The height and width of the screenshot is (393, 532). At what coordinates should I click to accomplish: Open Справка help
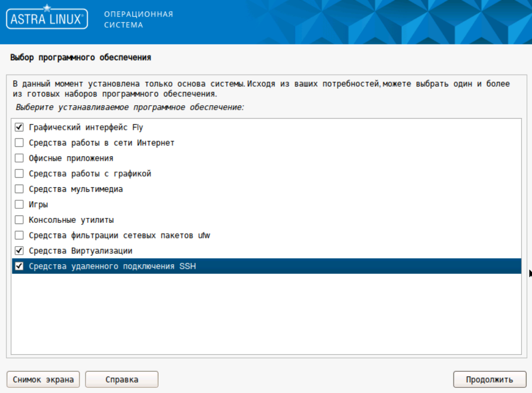[x=122, y=379]
